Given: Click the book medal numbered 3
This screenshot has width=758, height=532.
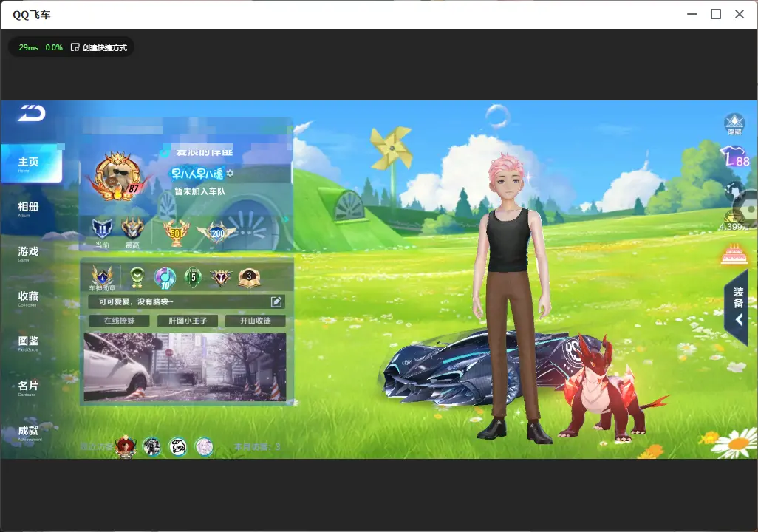Looking at the screenshot, I should click(x=249, y=278).
